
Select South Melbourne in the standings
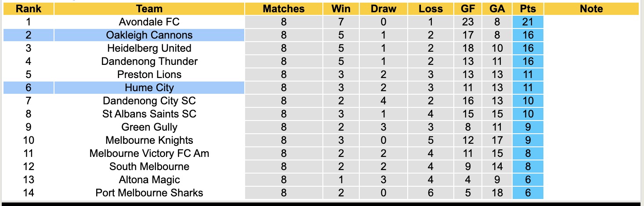point(149,167)
